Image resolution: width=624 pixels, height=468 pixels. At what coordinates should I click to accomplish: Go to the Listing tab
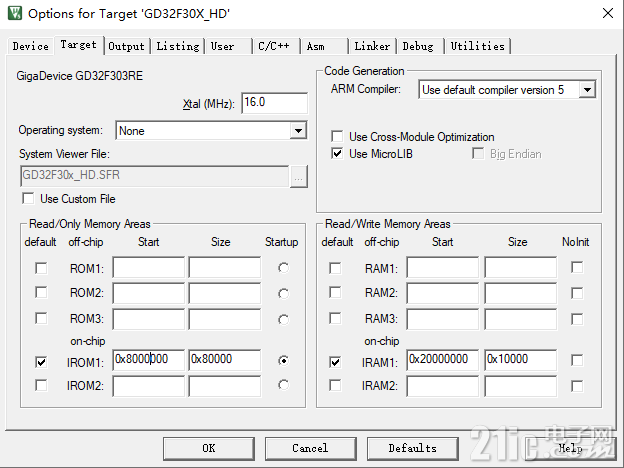click(177, 46)
